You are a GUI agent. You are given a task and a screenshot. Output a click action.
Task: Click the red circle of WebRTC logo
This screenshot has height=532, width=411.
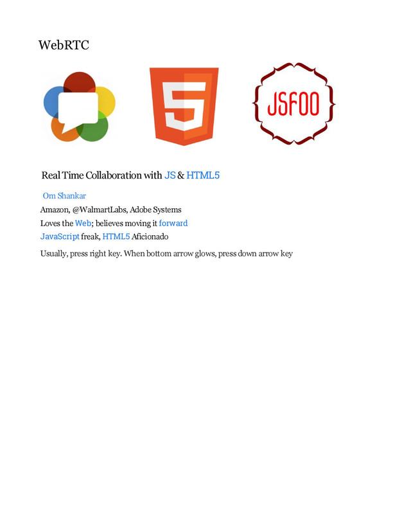click(80, 82)
